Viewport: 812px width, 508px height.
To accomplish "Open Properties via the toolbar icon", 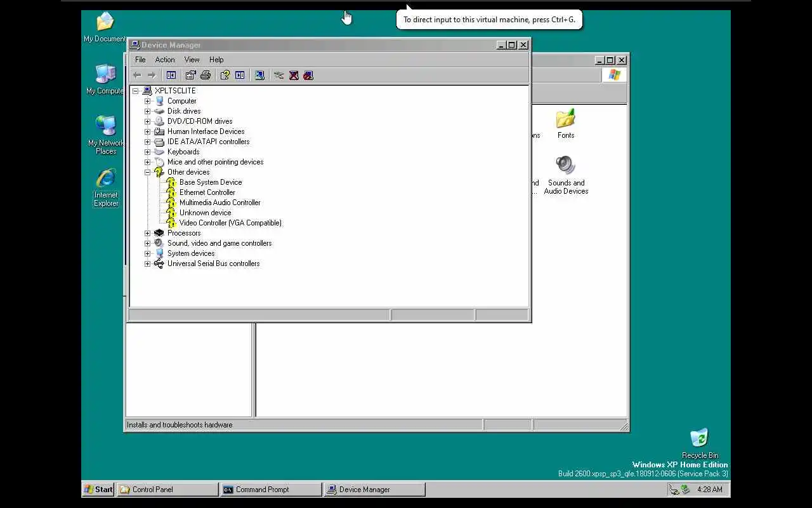I will [x=190, y=75].
